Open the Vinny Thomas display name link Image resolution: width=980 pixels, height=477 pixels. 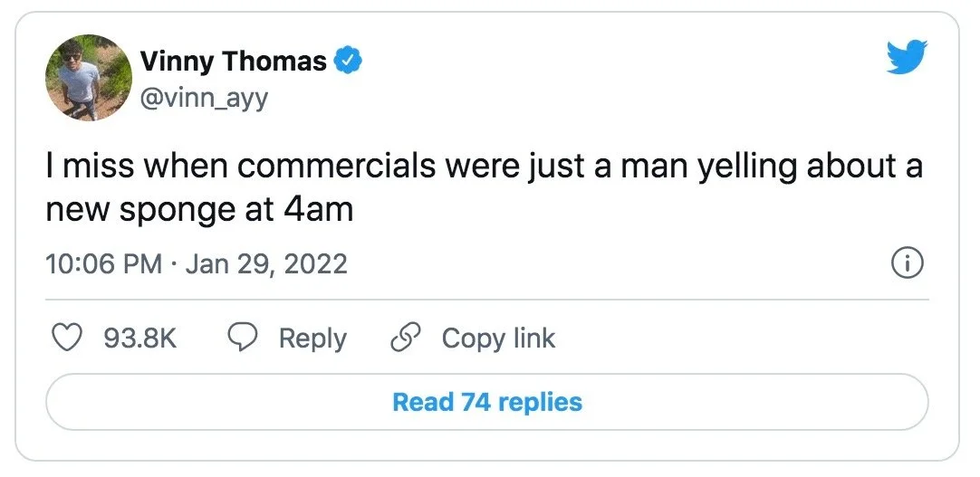pyautogui.click(x=233, y=62)
